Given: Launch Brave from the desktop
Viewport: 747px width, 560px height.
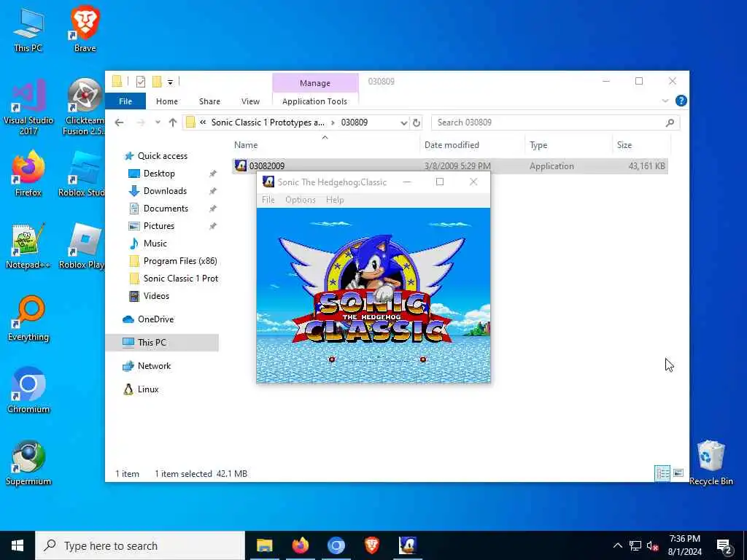Looking at the screenshot, I should click(x=85, y=29).
